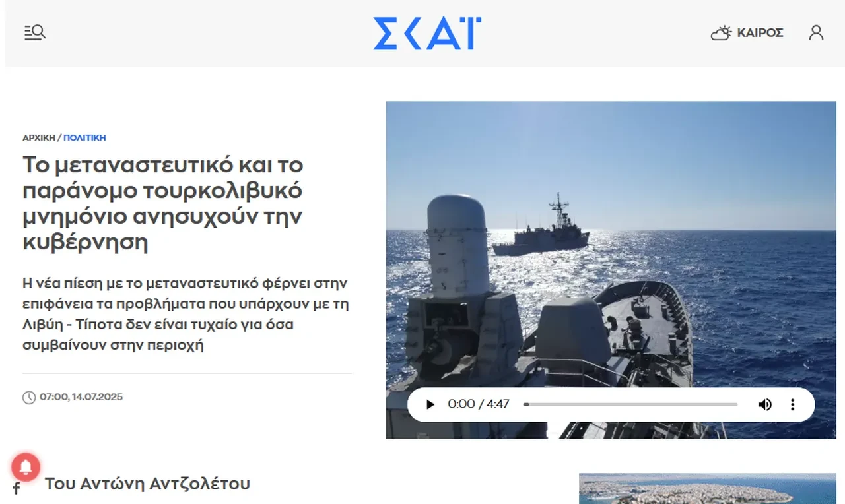The height and width of the screenshot is (504, 845).
Task: Seek along the audio progress bar
Action: click(x=630, y=404)
